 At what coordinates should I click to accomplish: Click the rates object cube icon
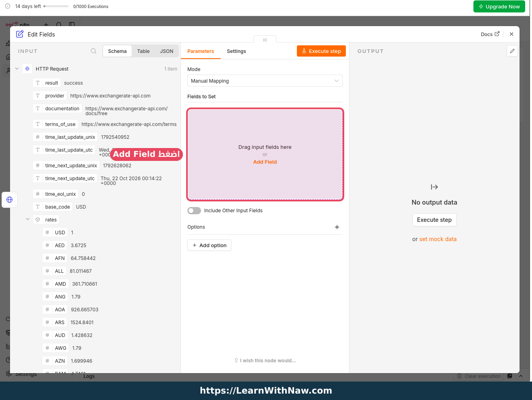point(38,219)
